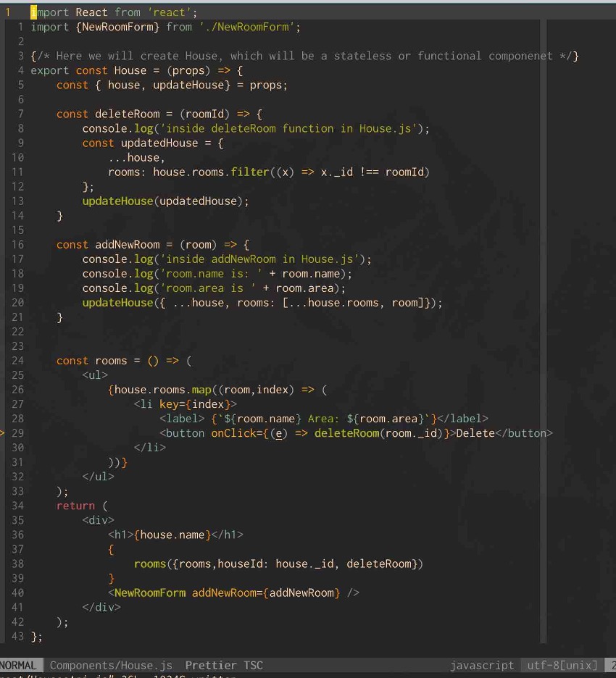Click the red arrow sign beside line 29
This screenshot has width=616, height=678.
pos(3,433)
